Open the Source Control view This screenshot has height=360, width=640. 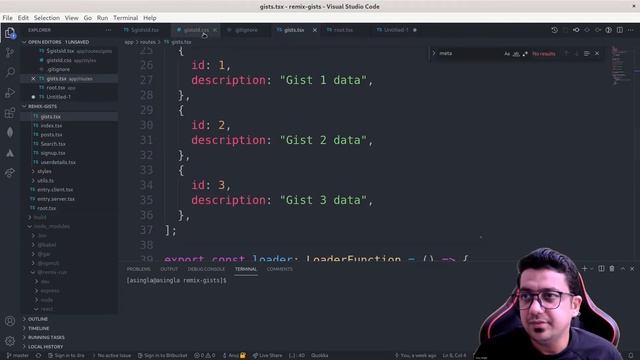10,52
